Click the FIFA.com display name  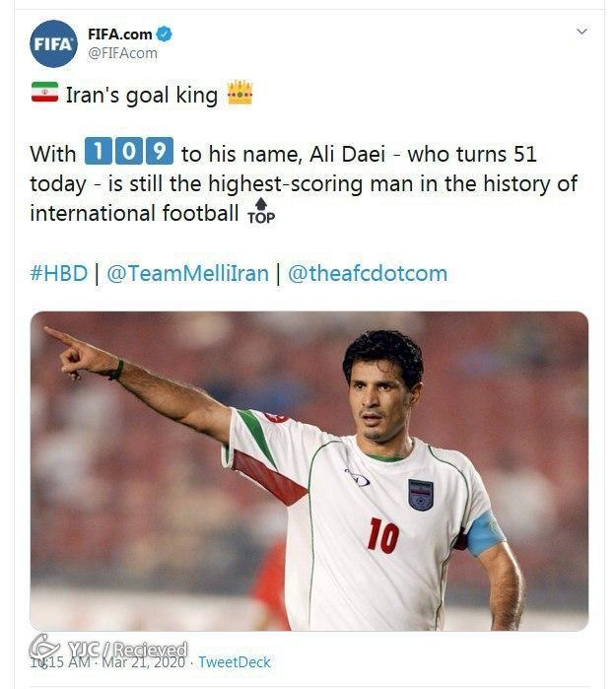(119, 34)
